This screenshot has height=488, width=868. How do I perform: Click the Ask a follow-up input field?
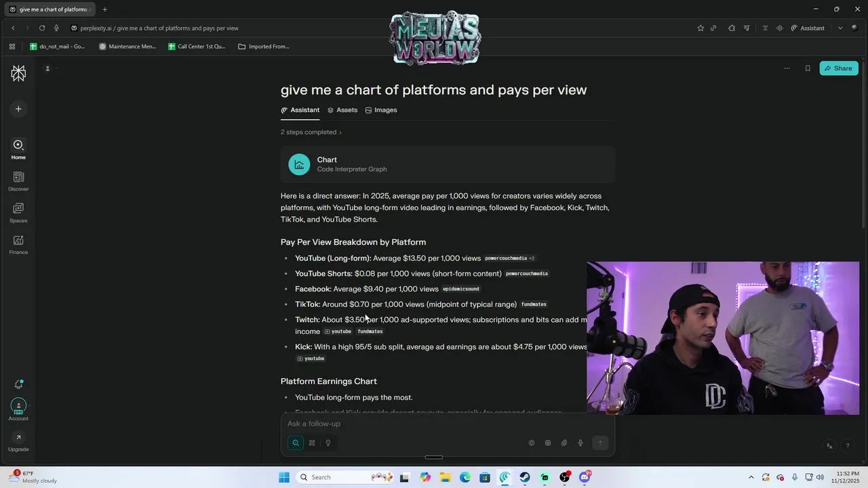click(x=448, y=424)
